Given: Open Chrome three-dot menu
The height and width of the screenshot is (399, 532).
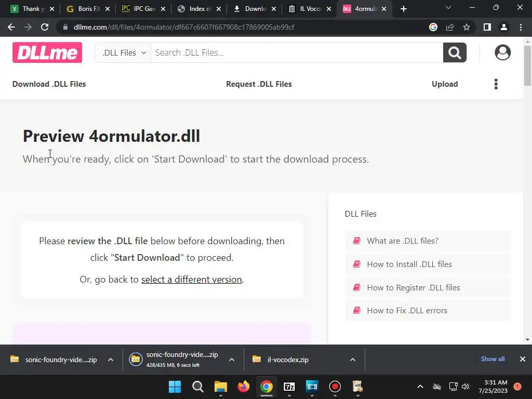Looking at the screenshot, I should click(521, 27).
